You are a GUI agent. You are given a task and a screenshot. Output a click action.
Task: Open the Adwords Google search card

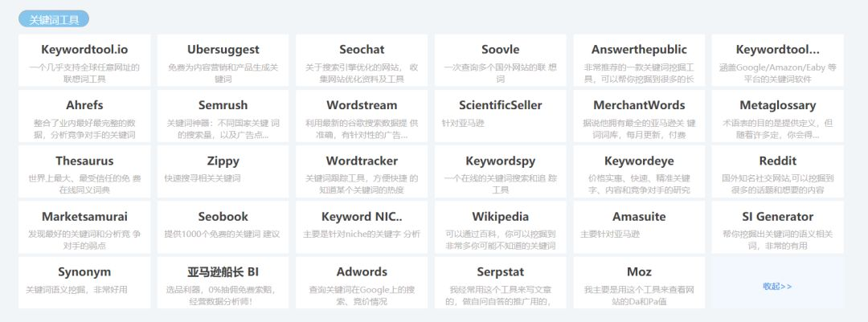(362, 282)
